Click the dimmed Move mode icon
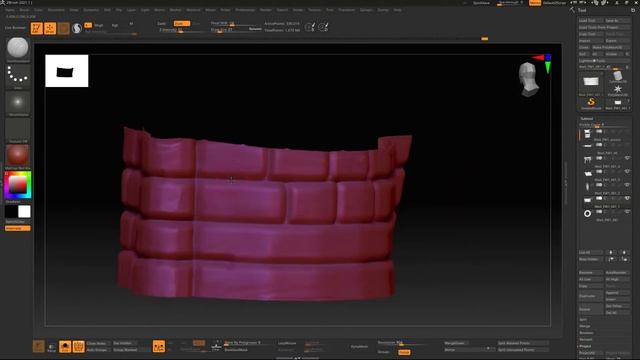 pos(63,28)
